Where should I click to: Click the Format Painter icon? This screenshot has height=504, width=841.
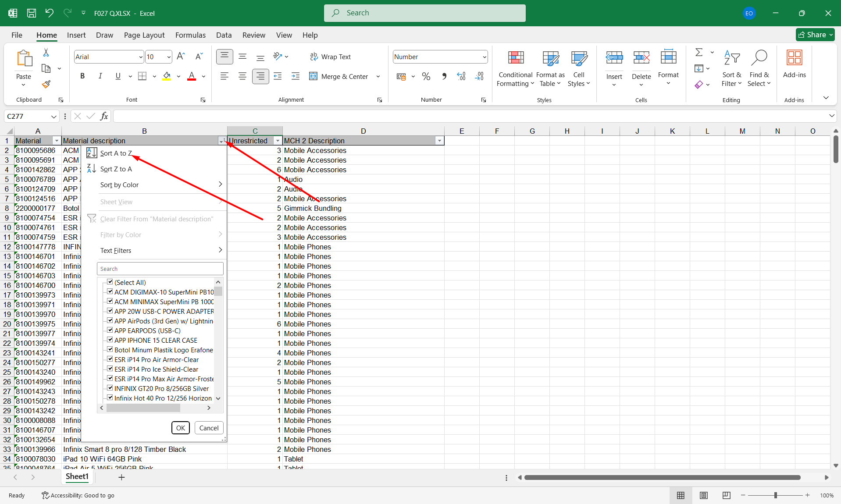pos(46,84)
